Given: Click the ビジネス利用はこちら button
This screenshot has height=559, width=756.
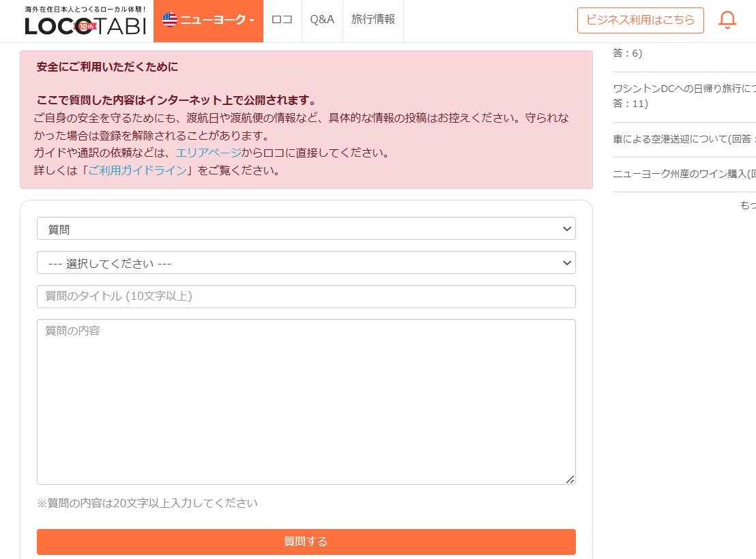Looking at the screenshot, I should click(640, 20).
